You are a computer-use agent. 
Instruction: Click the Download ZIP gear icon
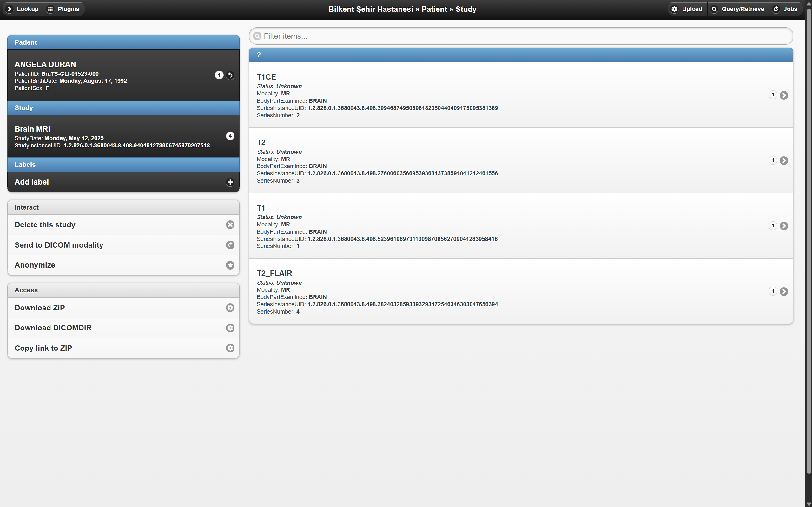pos(230,308)
